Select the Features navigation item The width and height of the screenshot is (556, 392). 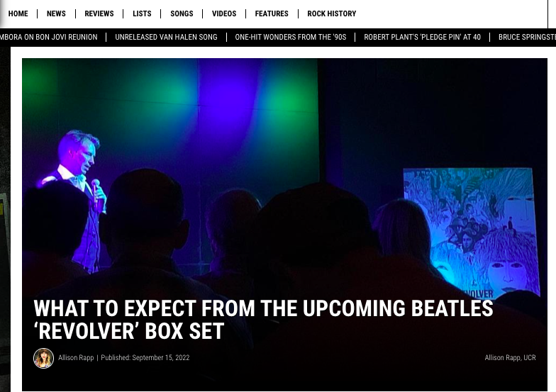272,13
